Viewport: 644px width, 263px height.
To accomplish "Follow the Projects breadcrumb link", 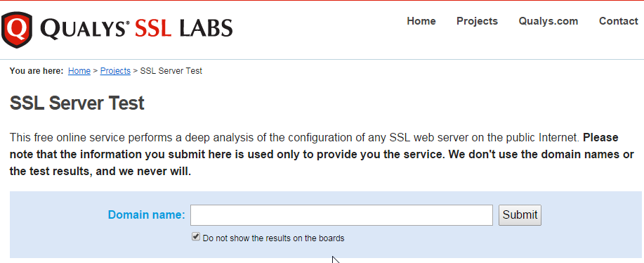I will click(115, 71).
